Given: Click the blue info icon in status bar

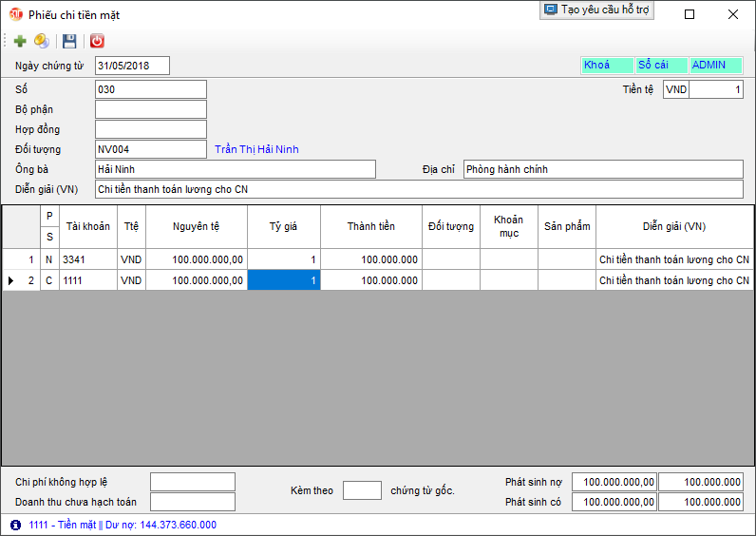Looking at the screenshot, I should coord(15,525).
